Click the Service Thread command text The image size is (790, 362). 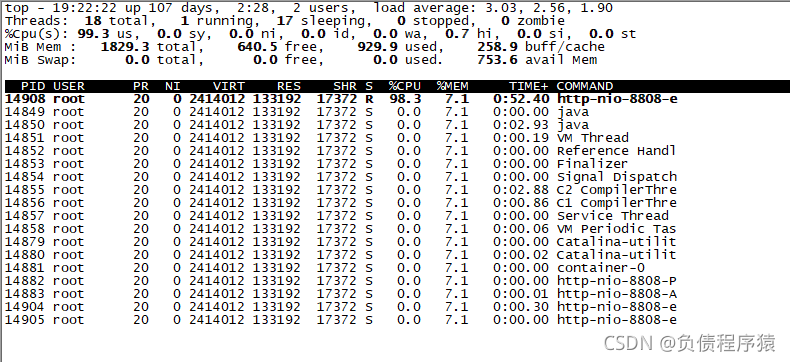coord(613,216)
